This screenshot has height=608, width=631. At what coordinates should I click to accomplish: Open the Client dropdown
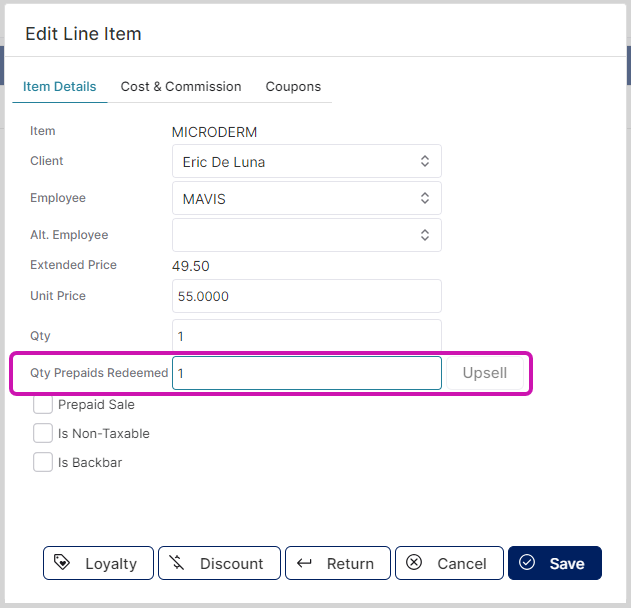click(x=306, y=161)
